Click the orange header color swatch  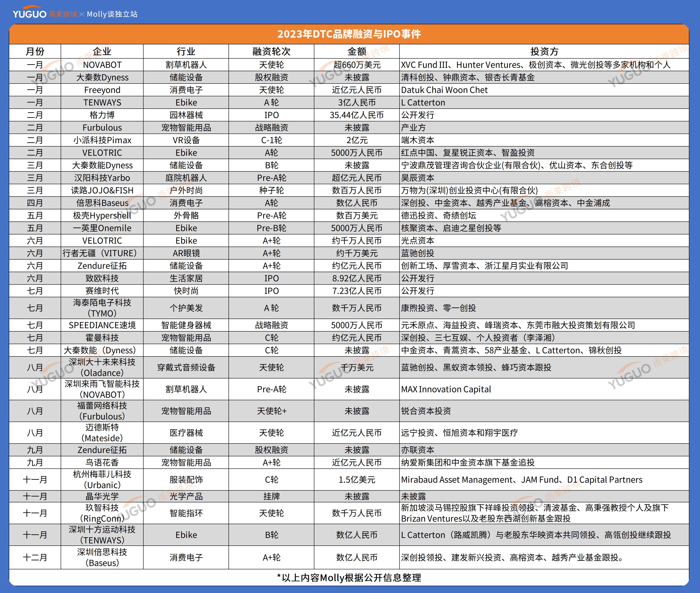(x=350, y=36)
